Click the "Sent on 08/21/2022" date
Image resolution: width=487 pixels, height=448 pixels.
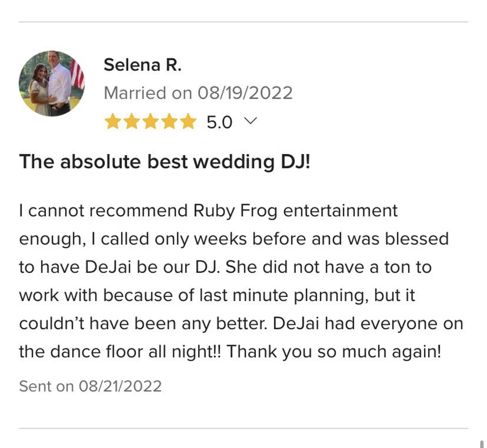coord(90,386)
